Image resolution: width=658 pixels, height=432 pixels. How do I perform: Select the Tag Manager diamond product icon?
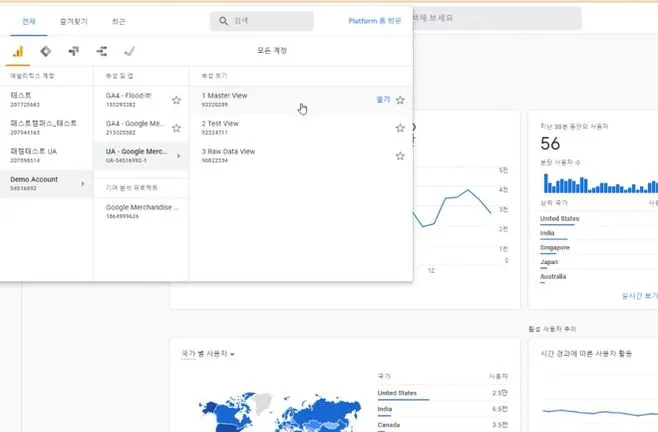tap(46, 51)
